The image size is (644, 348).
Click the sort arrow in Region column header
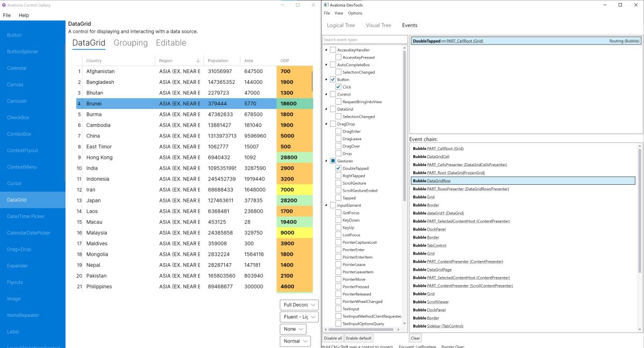(x=198, y=61)
